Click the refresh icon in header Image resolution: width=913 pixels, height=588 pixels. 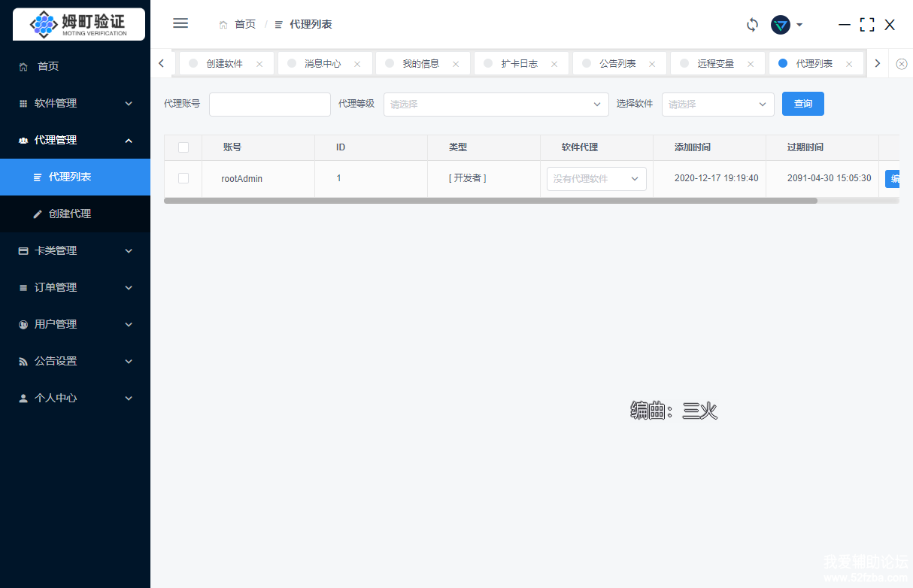coord(752,25)
